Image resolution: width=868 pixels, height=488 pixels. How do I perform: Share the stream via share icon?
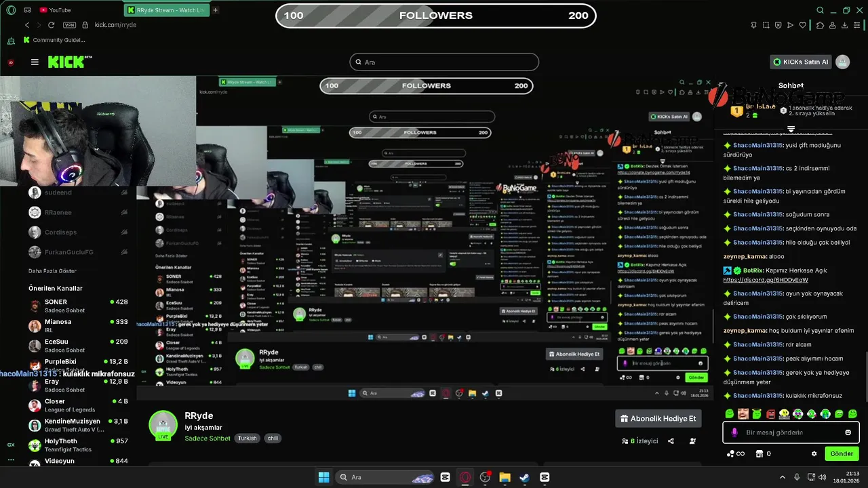[x=671, y=441]
